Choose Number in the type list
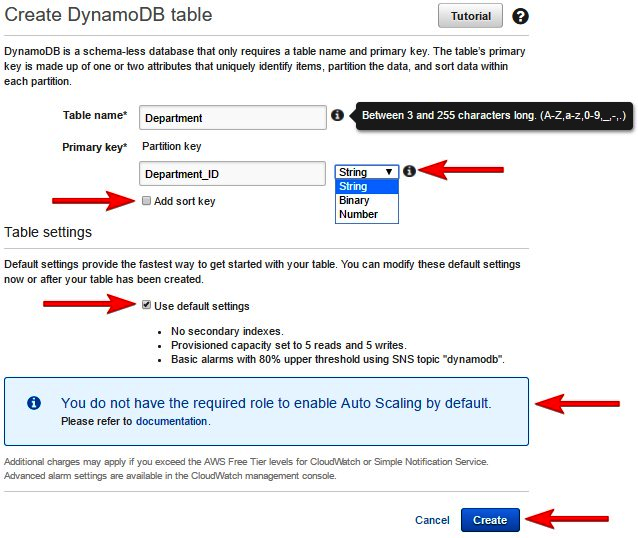This screenshot has height=538, width=638. tap(367, 214)
